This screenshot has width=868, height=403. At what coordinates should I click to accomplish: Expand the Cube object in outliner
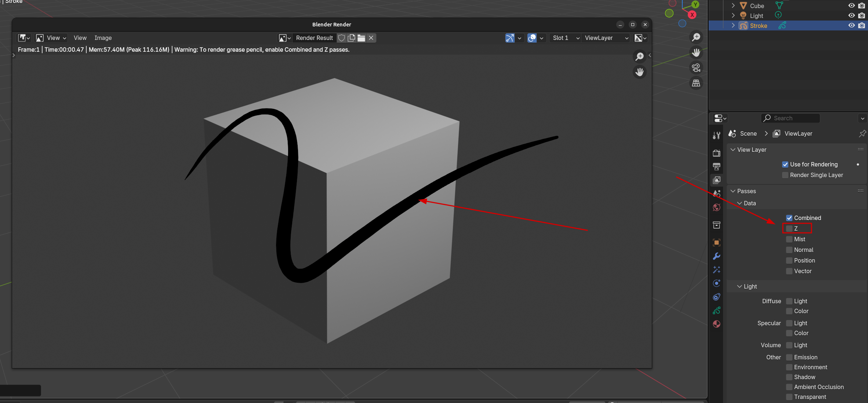click(733, 6)
